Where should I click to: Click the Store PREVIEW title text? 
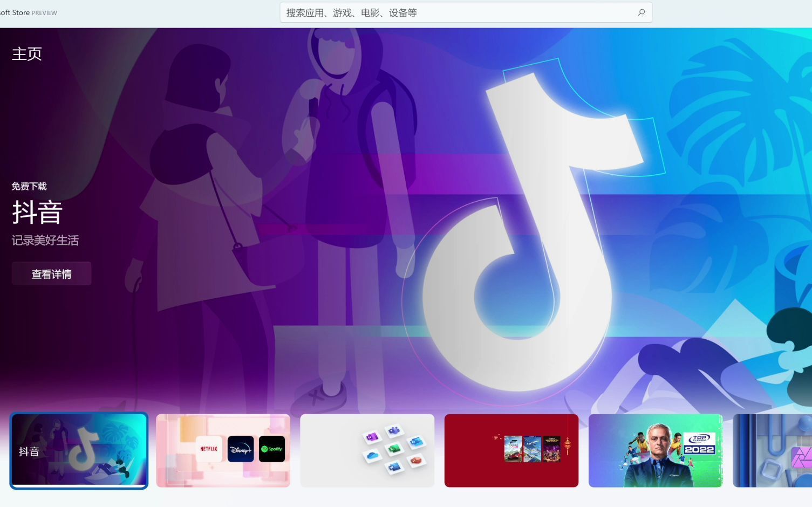click(29, 12)
